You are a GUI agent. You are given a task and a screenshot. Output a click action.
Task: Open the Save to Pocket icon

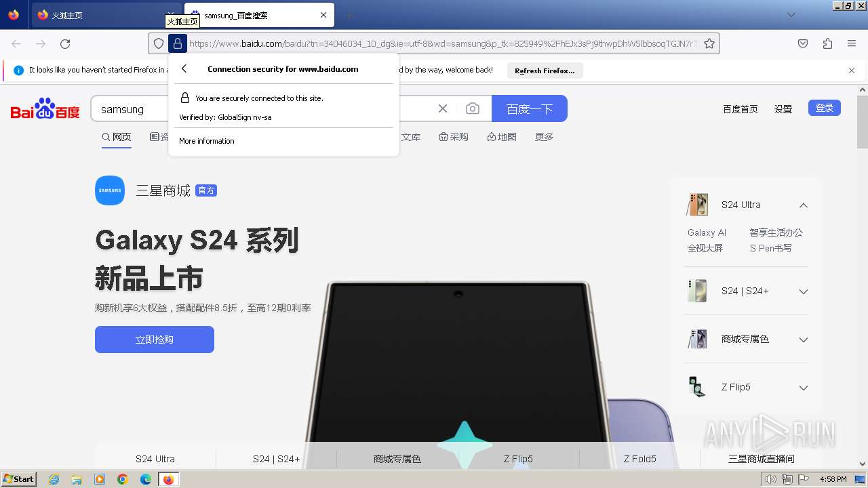[x=803, y=43]
